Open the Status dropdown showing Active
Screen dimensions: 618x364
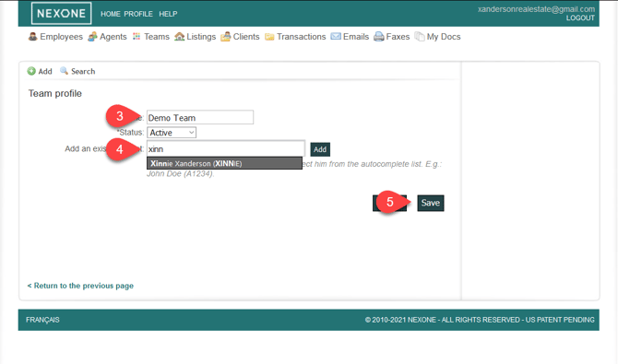click(x=172, y=133)
